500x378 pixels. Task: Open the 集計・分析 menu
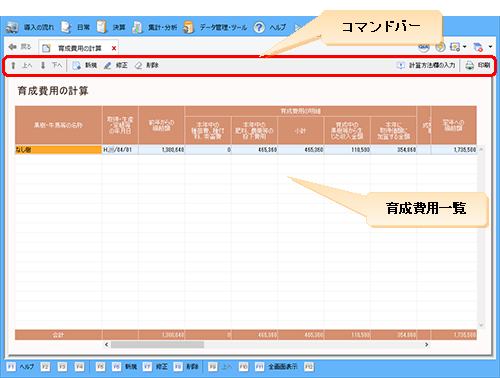155,27
